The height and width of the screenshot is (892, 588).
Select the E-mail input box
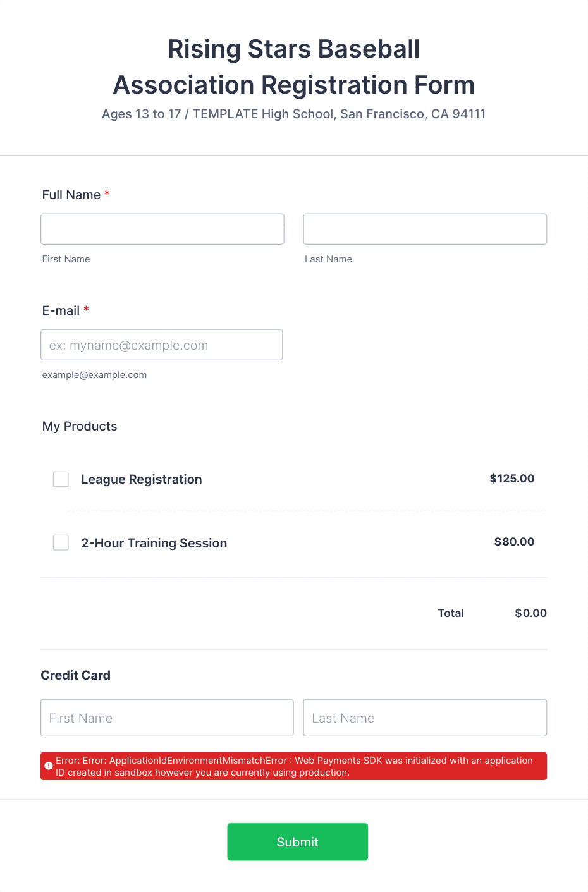pos(162,345)
